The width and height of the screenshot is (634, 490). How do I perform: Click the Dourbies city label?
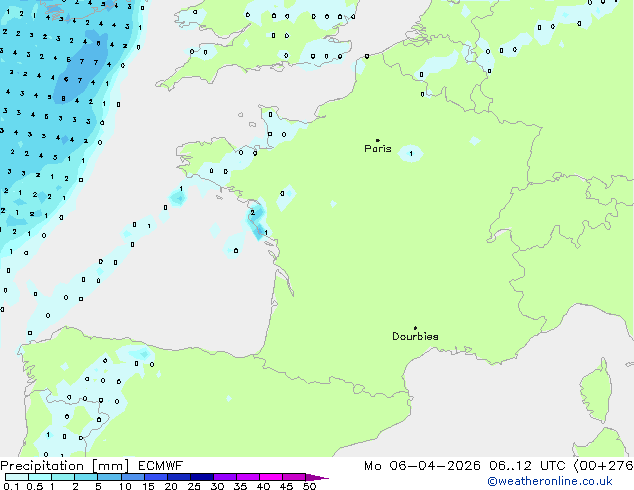click(x=415, y=336)
